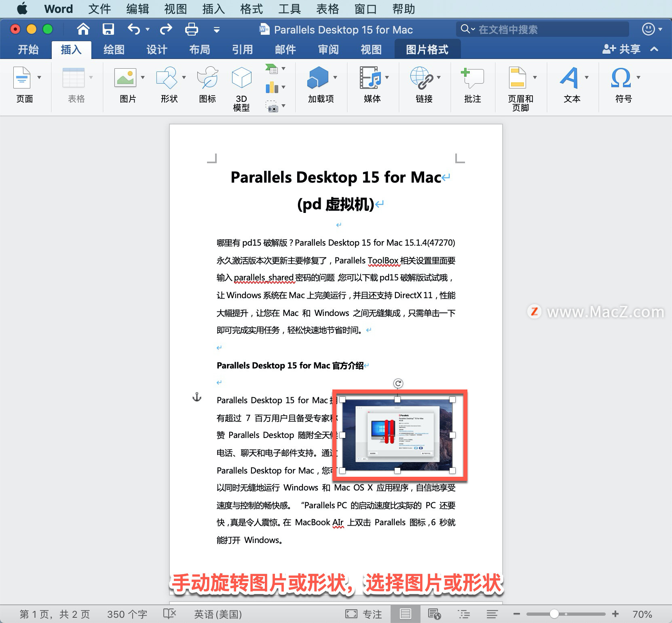The image size is (672, 623).
Task: Expand the Symbol (符号) dropdown arrow
Action: [638, 77]
